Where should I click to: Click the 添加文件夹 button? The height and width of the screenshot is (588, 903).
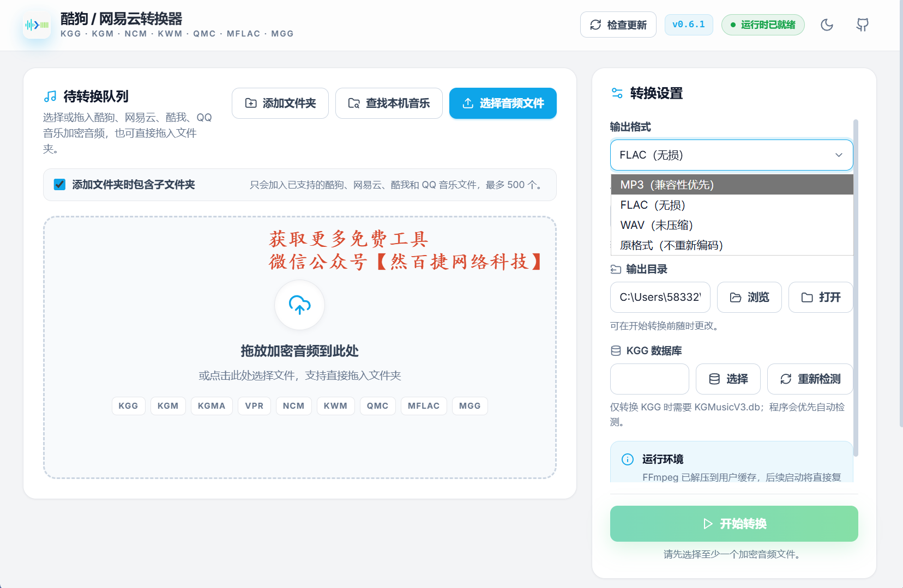[280, 103]
